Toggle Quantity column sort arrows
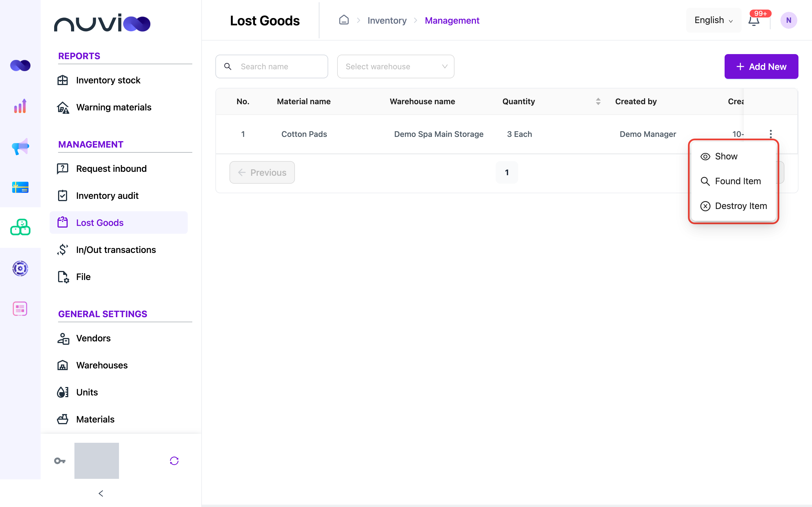This screenshot has height=507, width=812. point(598,101)
